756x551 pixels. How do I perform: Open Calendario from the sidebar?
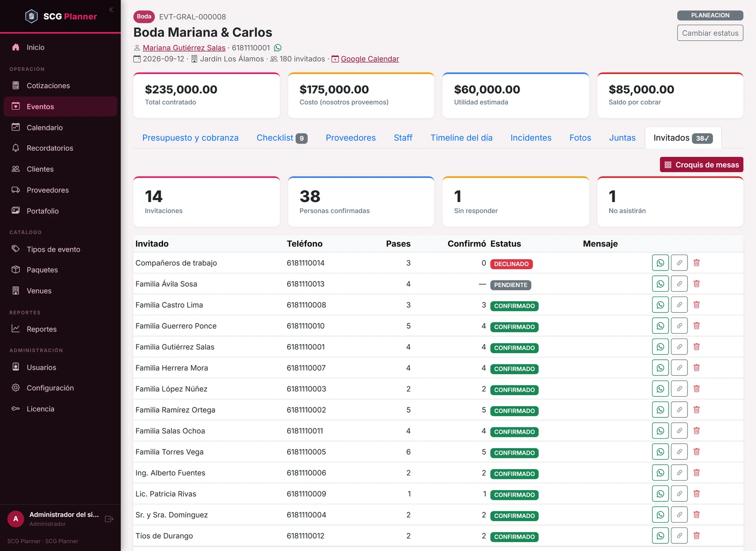[x=60, y=127]
